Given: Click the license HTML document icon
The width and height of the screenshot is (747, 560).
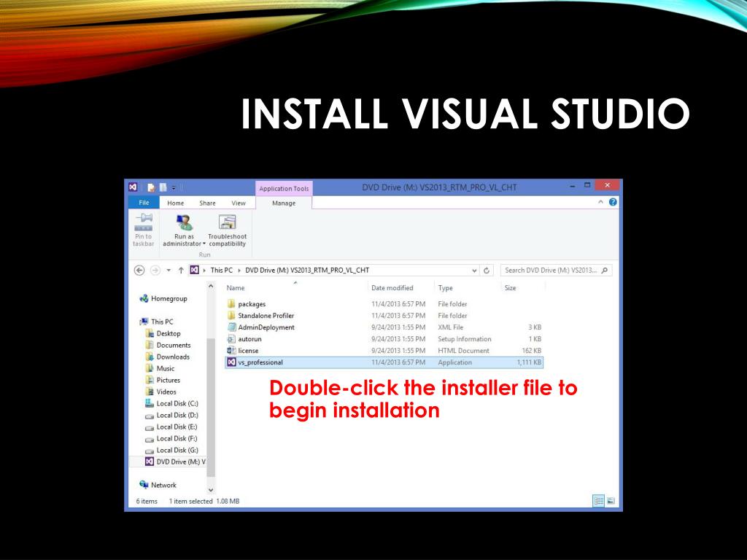Looking at the screenshot, I should [x=231, y=351].
